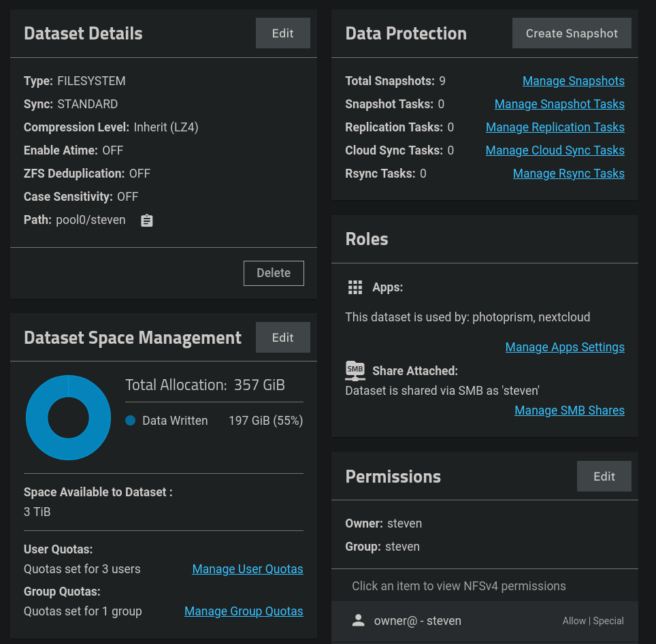Click Type FILESYSTEM value

point(91,81)
